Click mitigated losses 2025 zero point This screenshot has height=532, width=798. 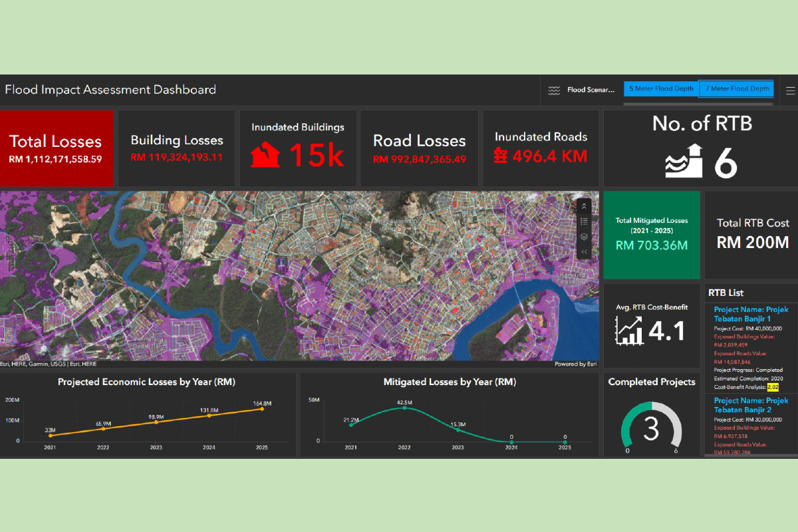coord(565,442)
